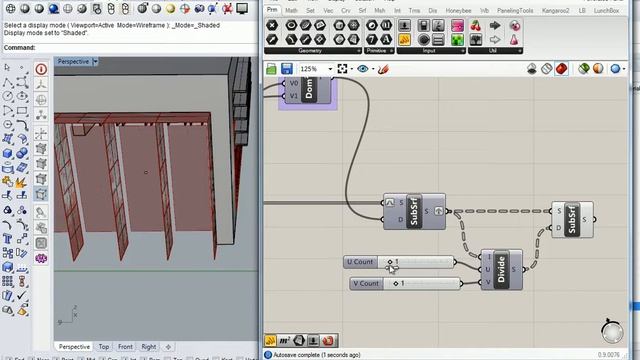The height and width of the screenshot is (360, 640).
Task: Open file with green Grasshopper folder icon
Action: 271,69
